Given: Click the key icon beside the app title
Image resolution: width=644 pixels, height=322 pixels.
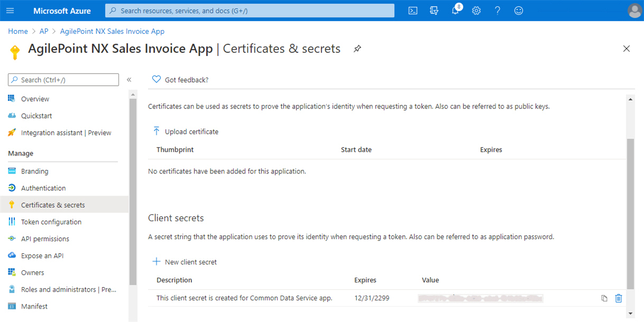Looking at the screenshot, I should 15,52.
